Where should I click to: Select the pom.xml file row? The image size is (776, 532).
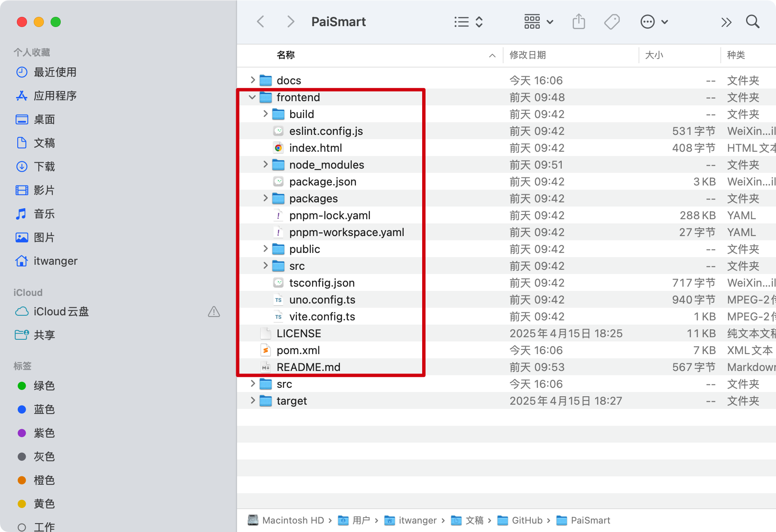(x=298, y=350)
